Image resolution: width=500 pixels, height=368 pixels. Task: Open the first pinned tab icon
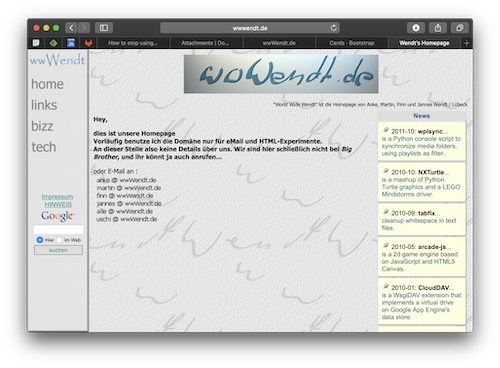(36, 43)
